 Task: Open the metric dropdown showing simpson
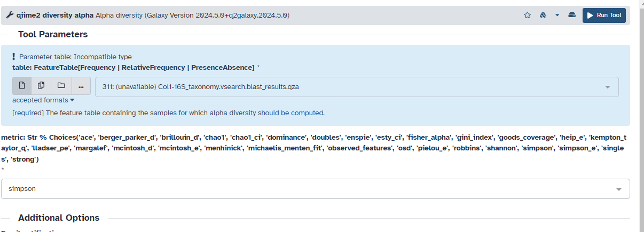[316, 189]
